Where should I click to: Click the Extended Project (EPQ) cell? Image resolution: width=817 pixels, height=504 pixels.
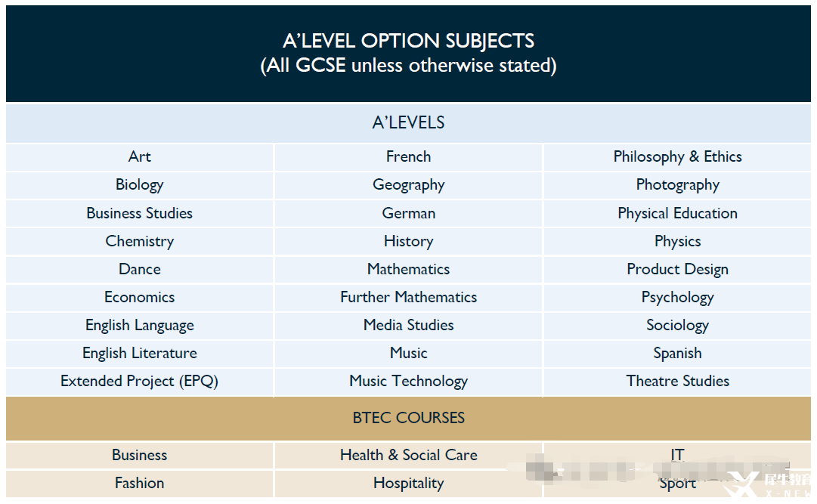click(140, 381)
